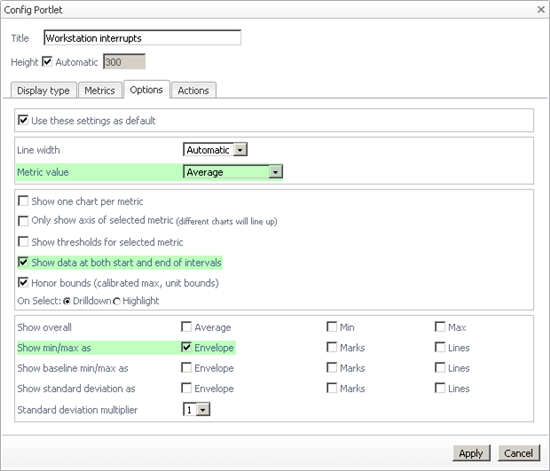
Task: Uncheck Honor bounds checkbox
Action: 23,283
